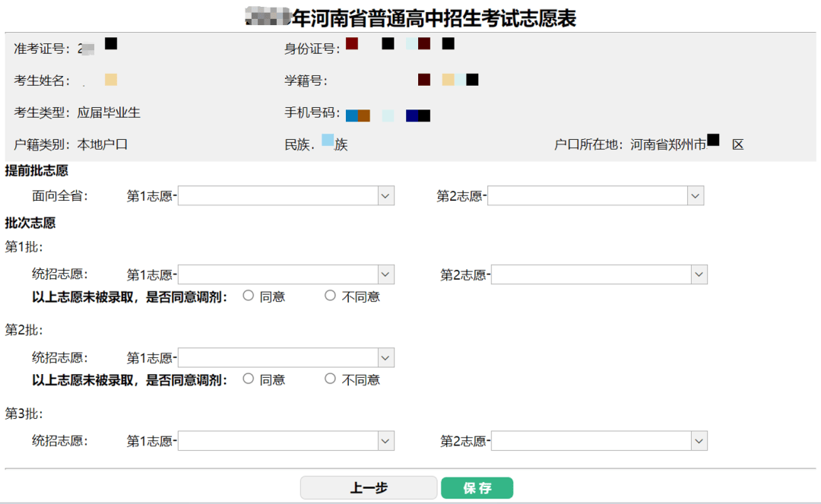Open 第2批 统招志愿 第1志愿 dropdown

[286, 358]
